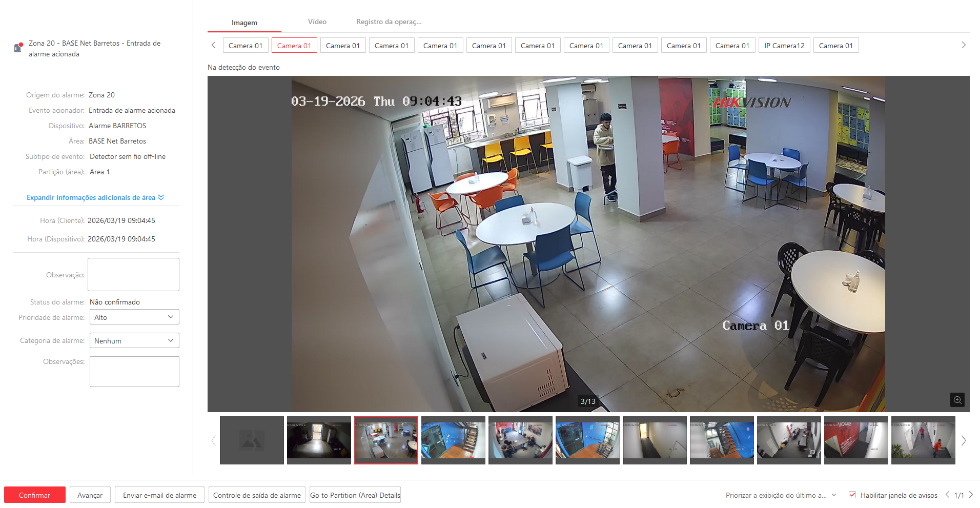Image resolution: width=980 pixels, height=508 pixels.
Task: Click the alarm siren icon beside Zona 20
Action: click(18, 48)
